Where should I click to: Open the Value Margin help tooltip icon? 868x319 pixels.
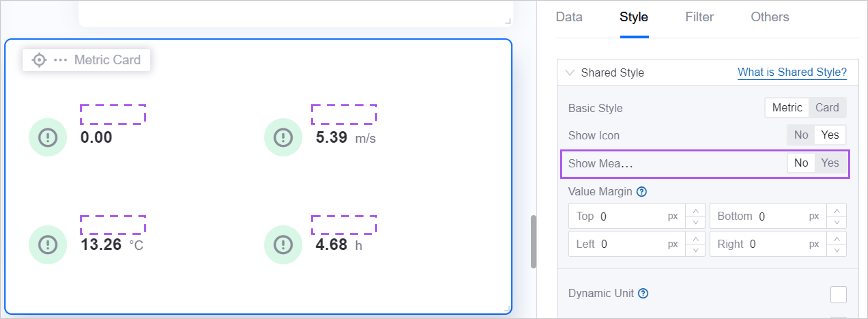tap(642, 192)
